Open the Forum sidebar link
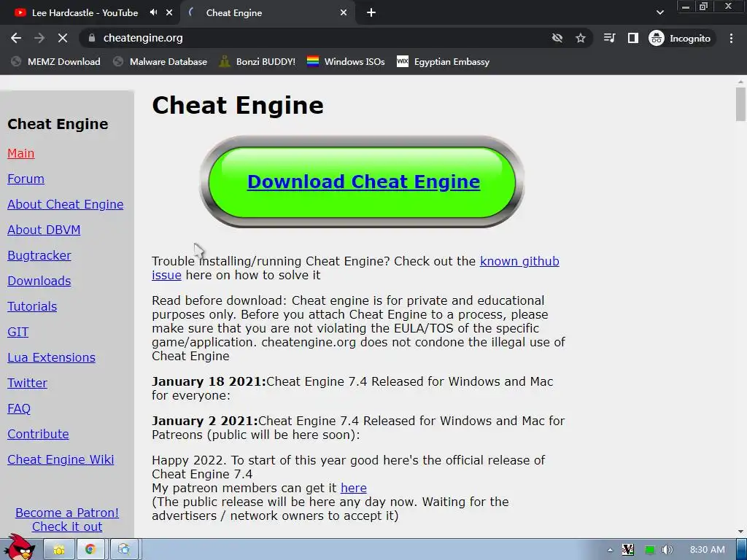 [x=26, y=179]
